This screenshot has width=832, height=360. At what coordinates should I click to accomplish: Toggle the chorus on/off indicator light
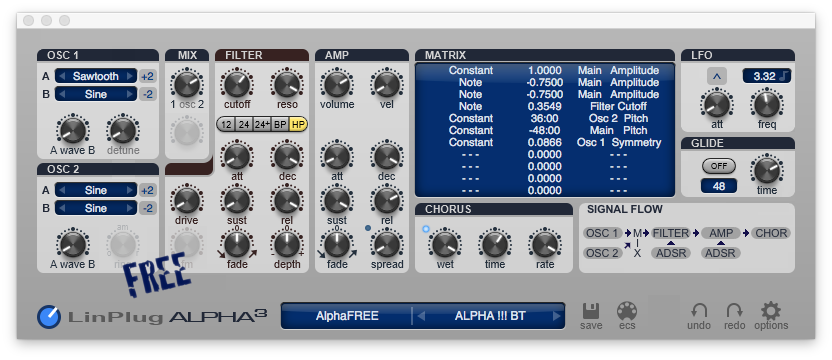point(426,229)
